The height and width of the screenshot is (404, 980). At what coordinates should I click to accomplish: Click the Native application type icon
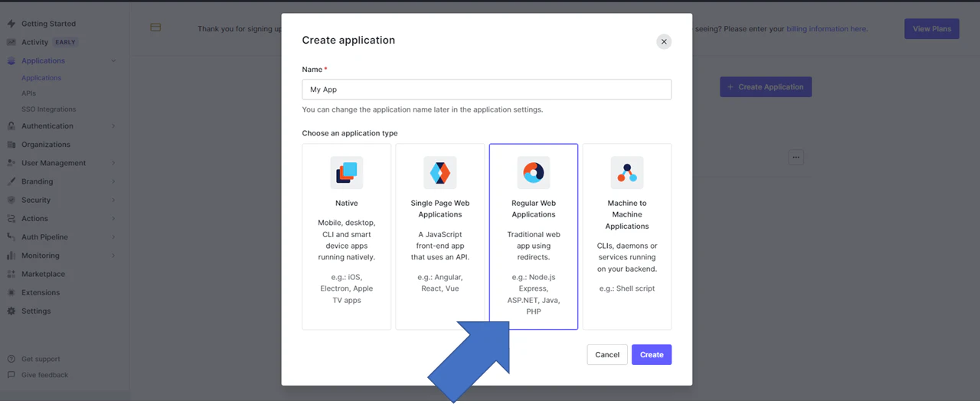click(x=347, y=173)
